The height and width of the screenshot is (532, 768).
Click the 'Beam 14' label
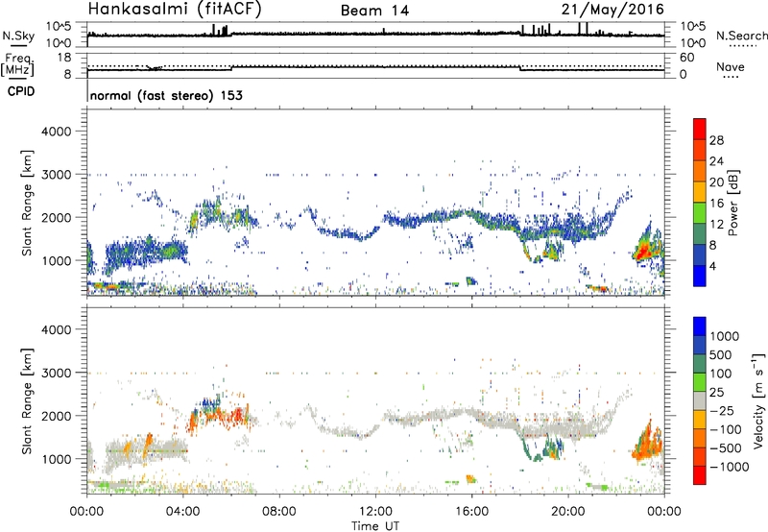coord(374,11)
